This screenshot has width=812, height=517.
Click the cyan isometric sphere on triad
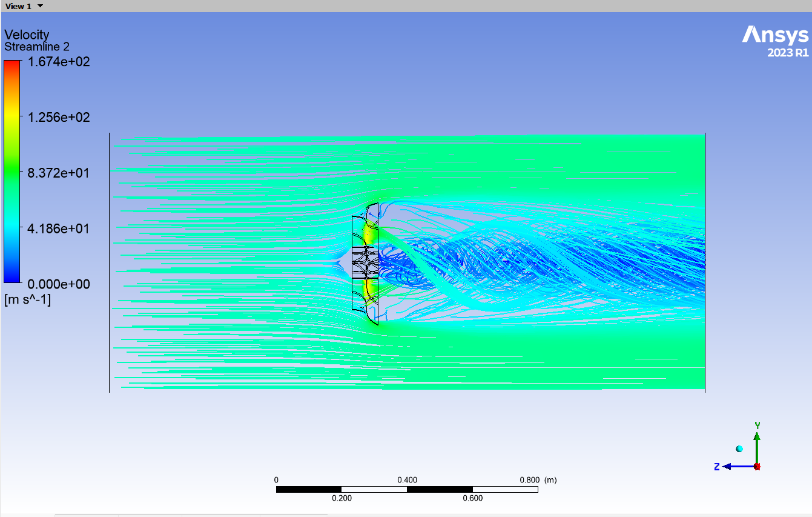(739, 449)
